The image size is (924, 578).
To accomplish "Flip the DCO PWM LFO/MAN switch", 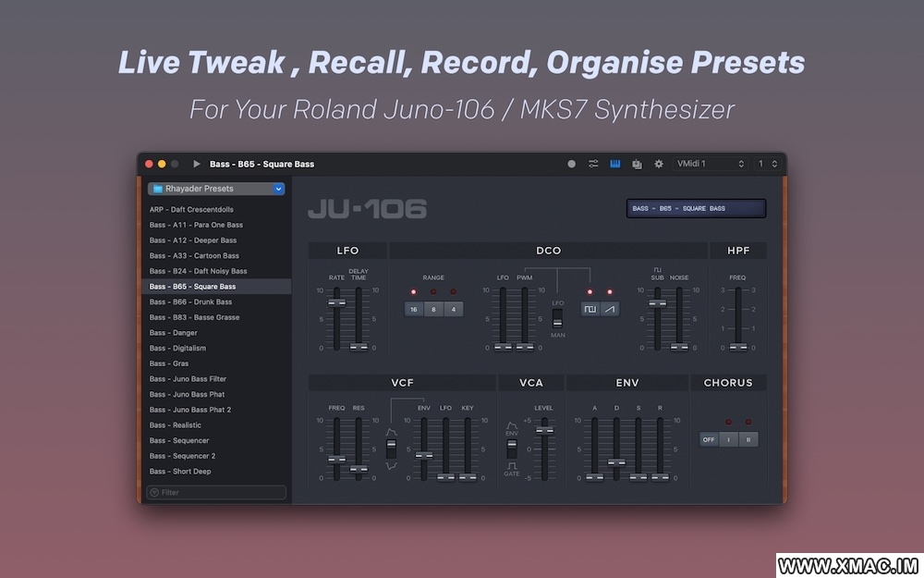I will coord(557,318).
